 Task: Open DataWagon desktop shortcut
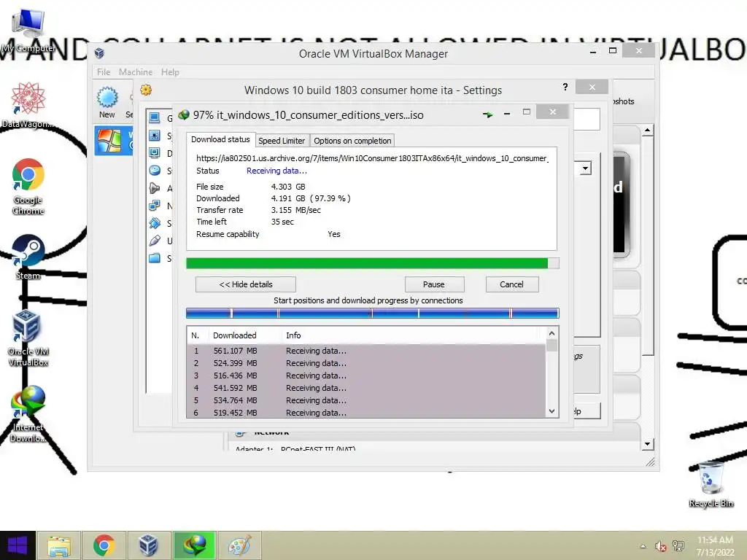pyautogui.click(x=28, y=105)
